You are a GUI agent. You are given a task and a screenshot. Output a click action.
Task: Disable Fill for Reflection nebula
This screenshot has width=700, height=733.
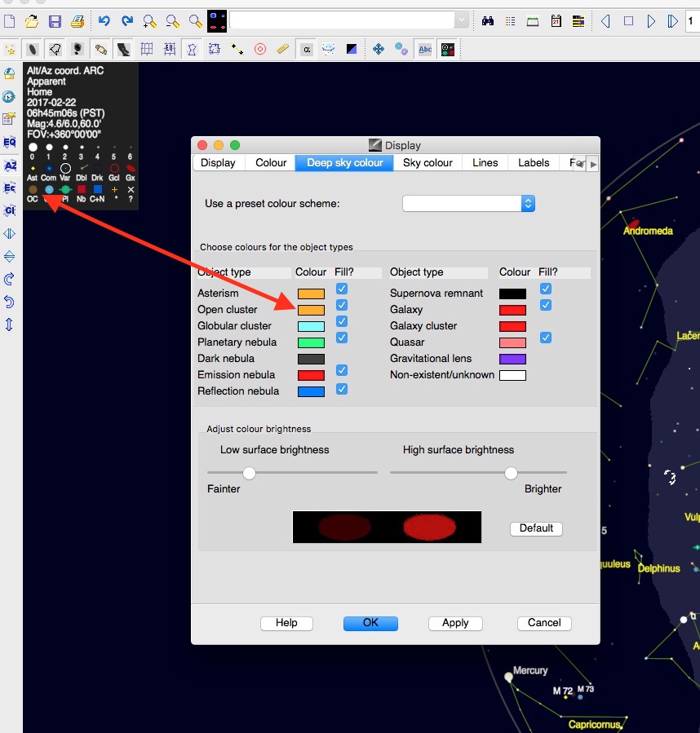coord(342,389)
